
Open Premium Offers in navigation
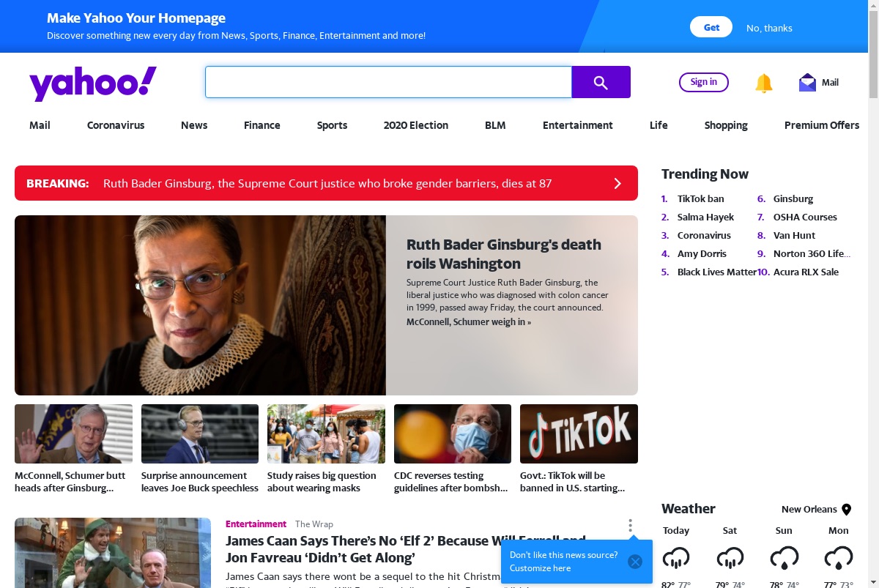tap(822, 125)
